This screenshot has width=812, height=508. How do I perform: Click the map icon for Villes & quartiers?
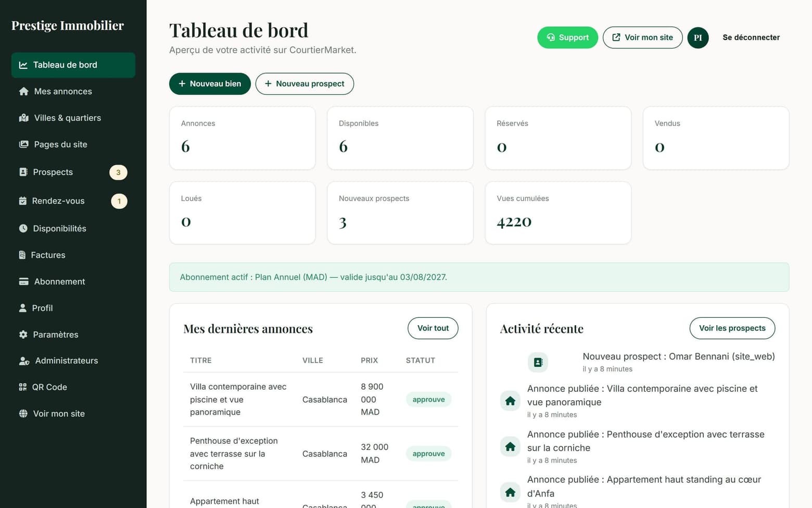(x=23, y=118)
